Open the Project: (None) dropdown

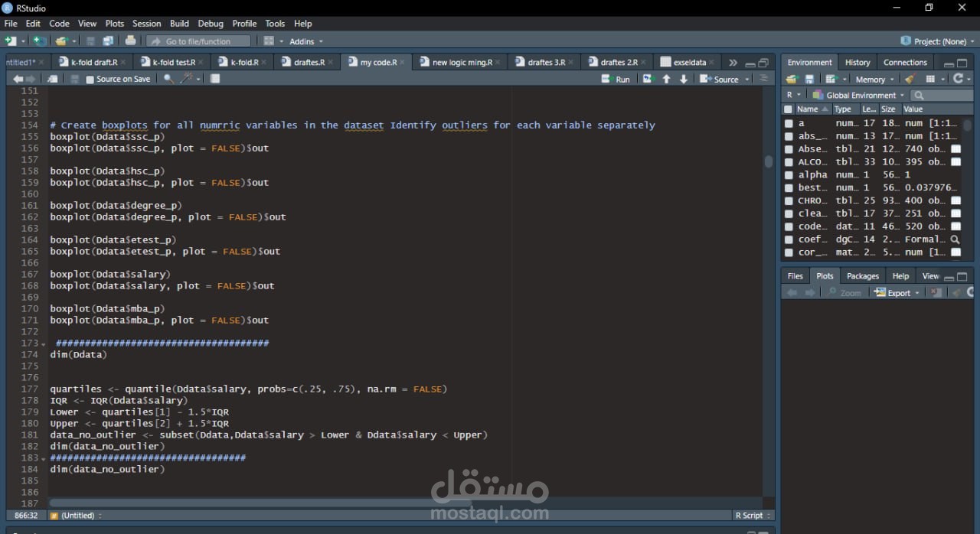939,41
